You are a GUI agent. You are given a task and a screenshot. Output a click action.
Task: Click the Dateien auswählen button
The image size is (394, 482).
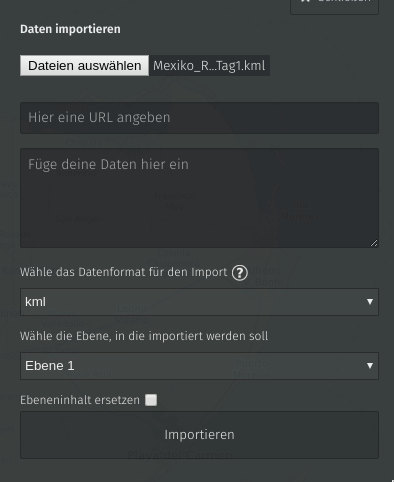point(84,66)
